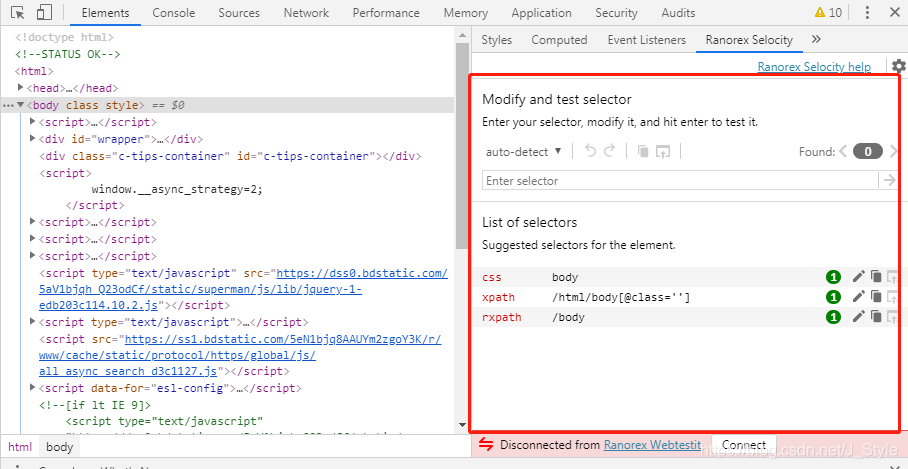Expand the div id wrapper node

[x=32, y=138]
